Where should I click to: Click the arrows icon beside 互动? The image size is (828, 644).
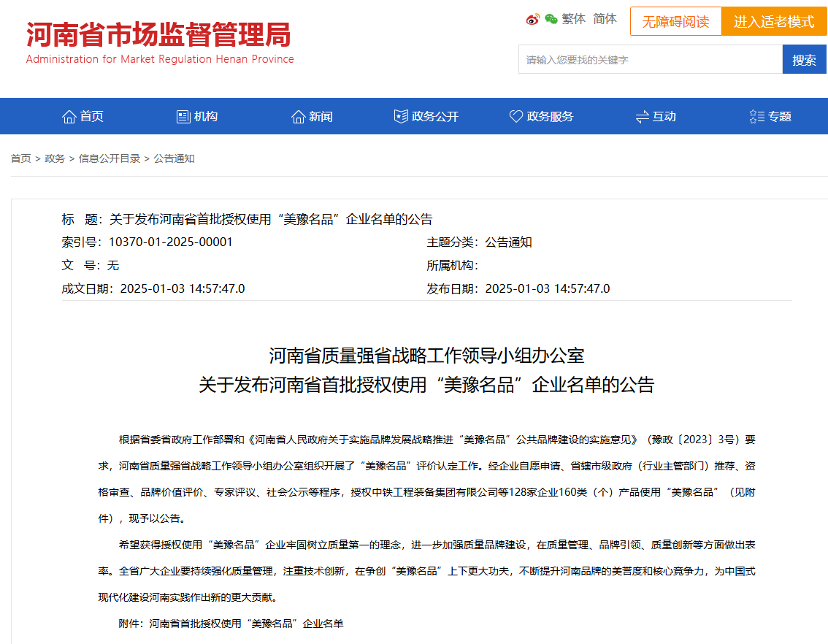coord(642,115)
